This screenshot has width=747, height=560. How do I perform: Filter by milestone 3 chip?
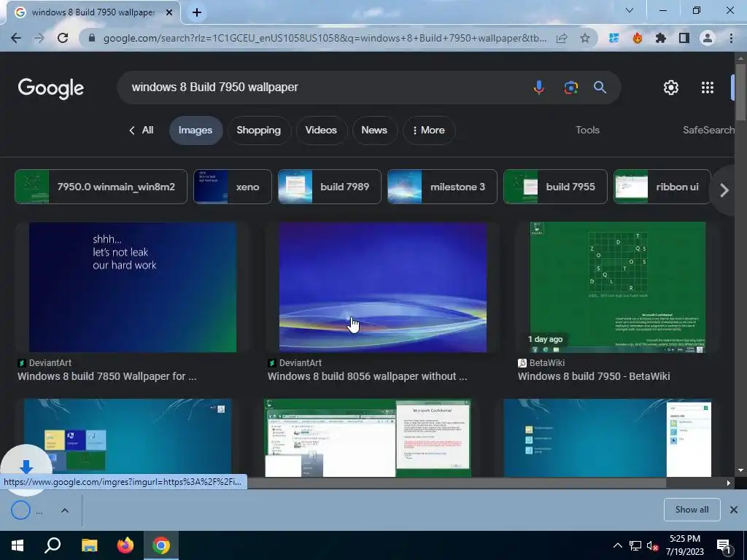(x=442, y=187)
